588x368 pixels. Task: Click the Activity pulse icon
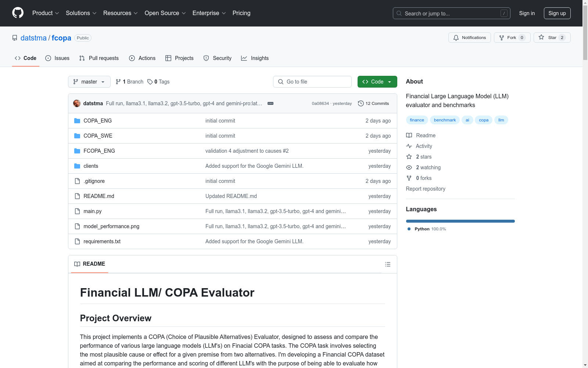pyautogui.click(x=409, y=146)
